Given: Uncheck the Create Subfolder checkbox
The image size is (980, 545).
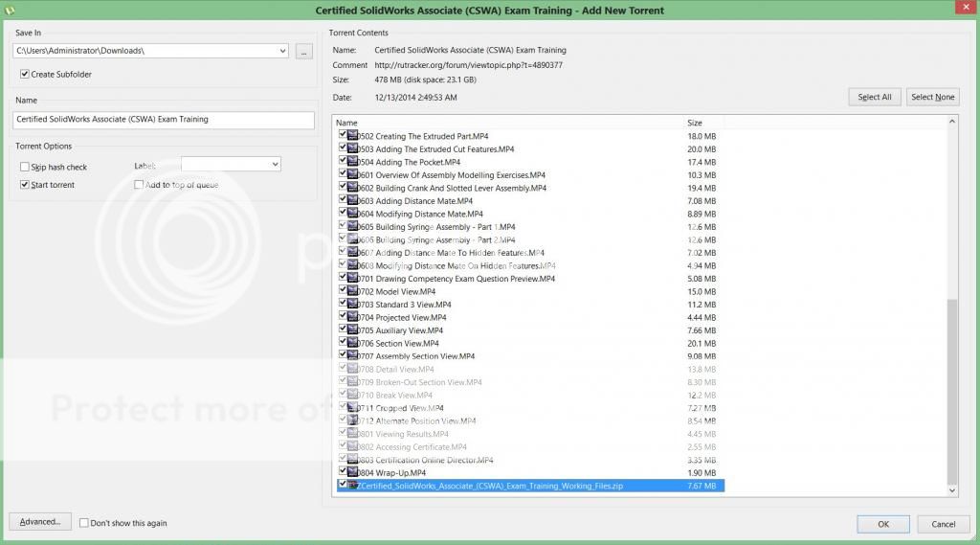Looking at the screenshot, I should coord(24,74).
